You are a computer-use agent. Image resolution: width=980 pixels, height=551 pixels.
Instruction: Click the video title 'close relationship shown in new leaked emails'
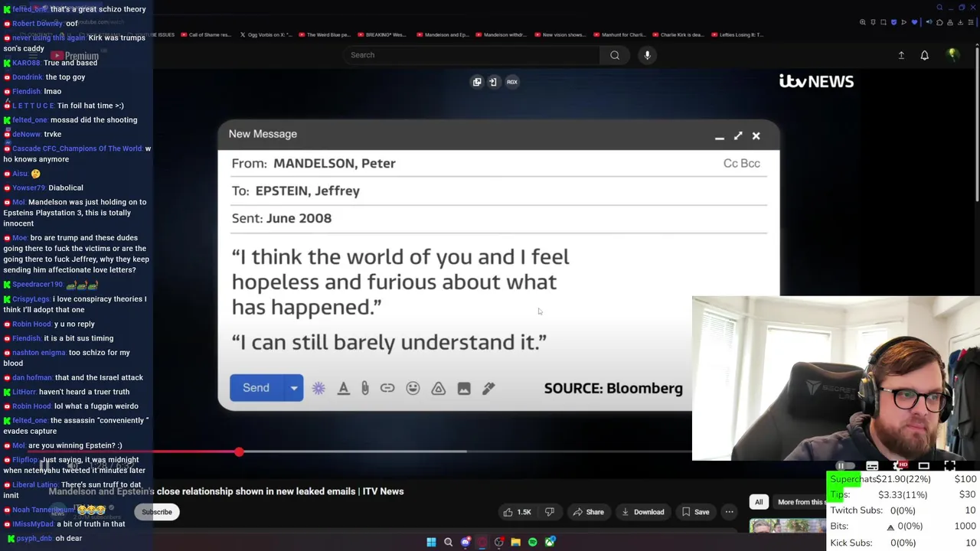tap(257, 491)
